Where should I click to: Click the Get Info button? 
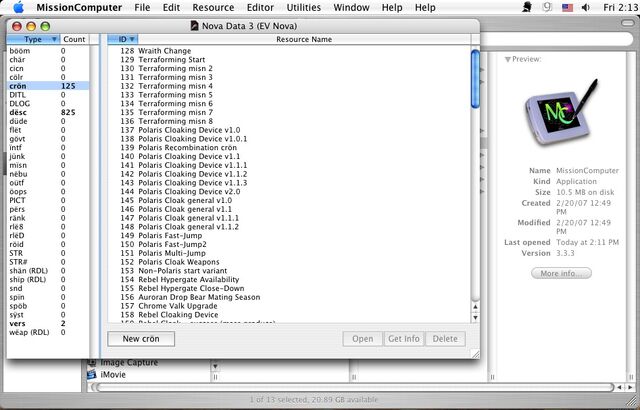404,339
